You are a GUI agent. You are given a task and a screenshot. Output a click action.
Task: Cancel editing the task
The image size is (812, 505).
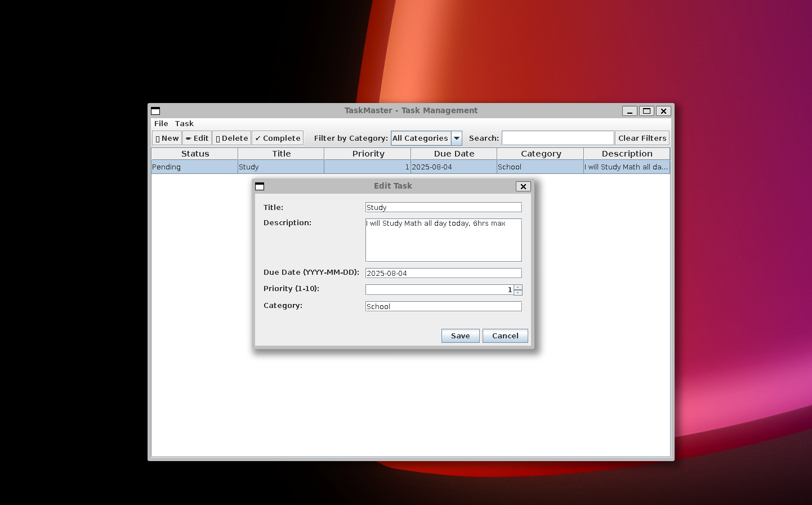click(x=505, y=336)
